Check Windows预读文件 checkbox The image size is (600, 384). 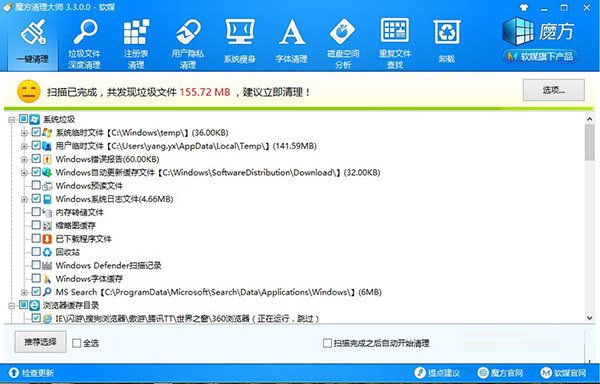36,185
